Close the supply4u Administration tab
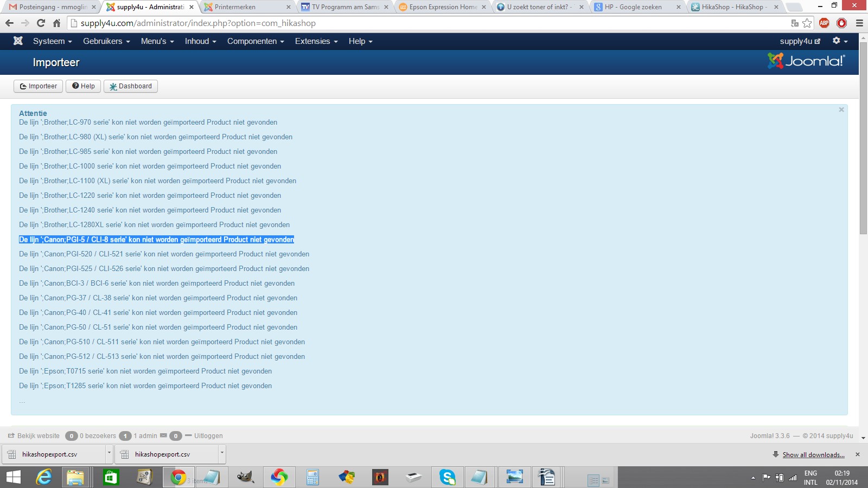The width and height of the screenshot is (868, 488). click(192, 7)
